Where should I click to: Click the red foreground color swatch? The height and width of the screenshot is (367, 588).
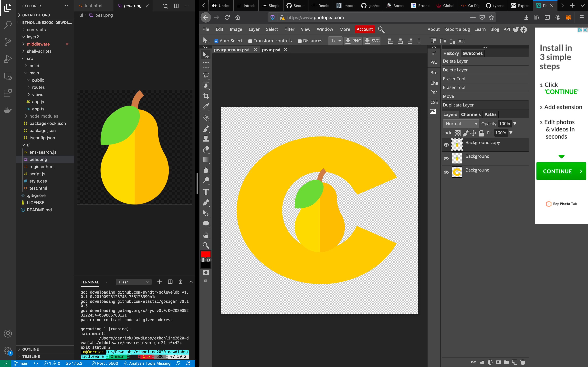[205, 254]
